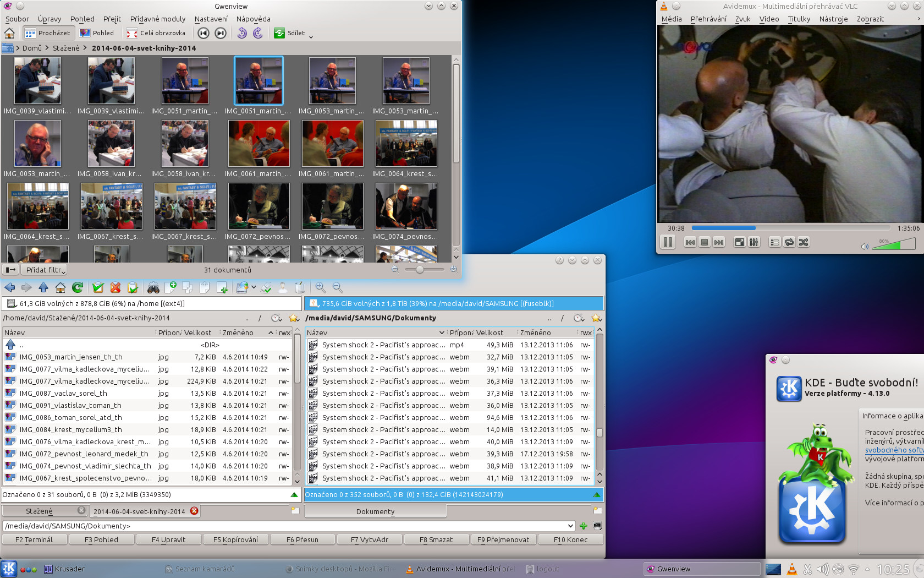Open VLC extended settings equalizer
The width and height of the screenshot is (924, 578).
(754, 242)
